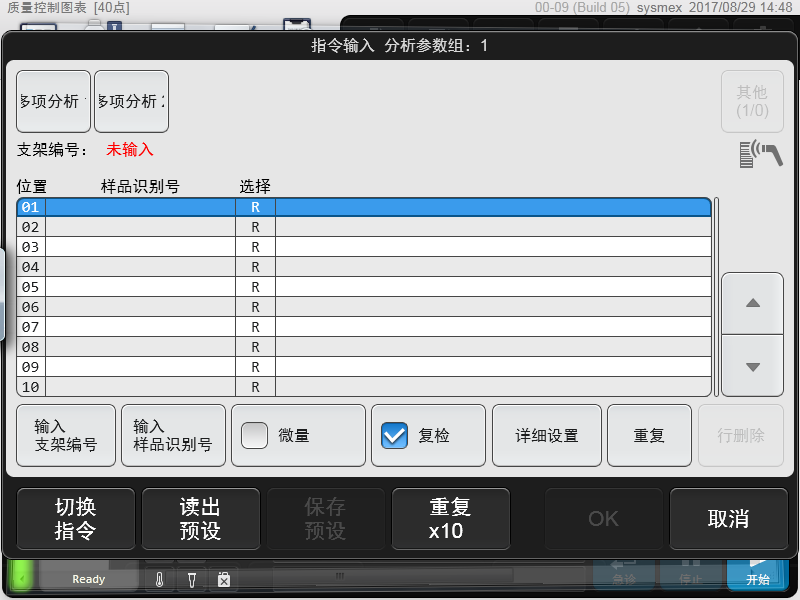Click the thermometer status icon
Viewport: 800px width, 600px height.
[x=159, y=579]
